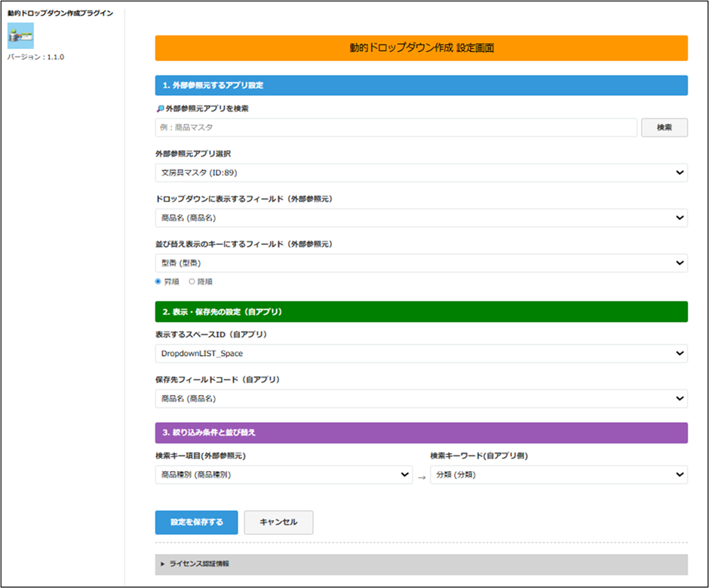
Task: Click the 設定を保存する button
Action: pos(196,522)
